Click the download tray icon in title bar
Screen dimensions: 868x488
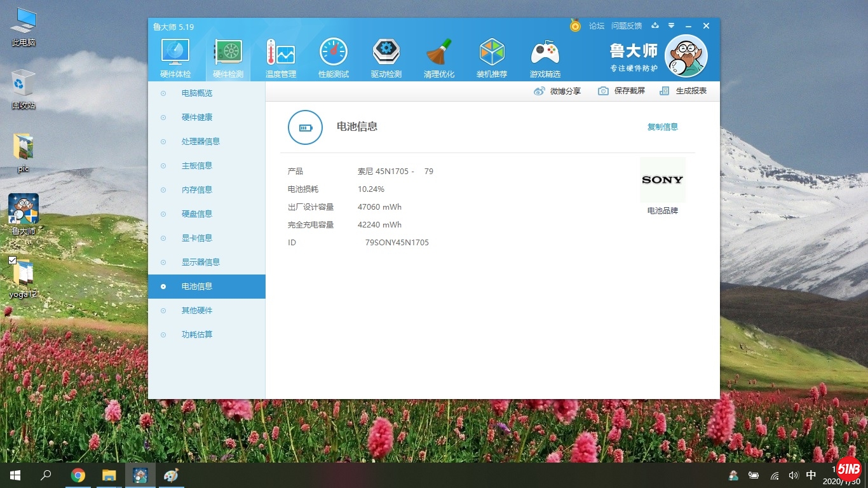655,26
